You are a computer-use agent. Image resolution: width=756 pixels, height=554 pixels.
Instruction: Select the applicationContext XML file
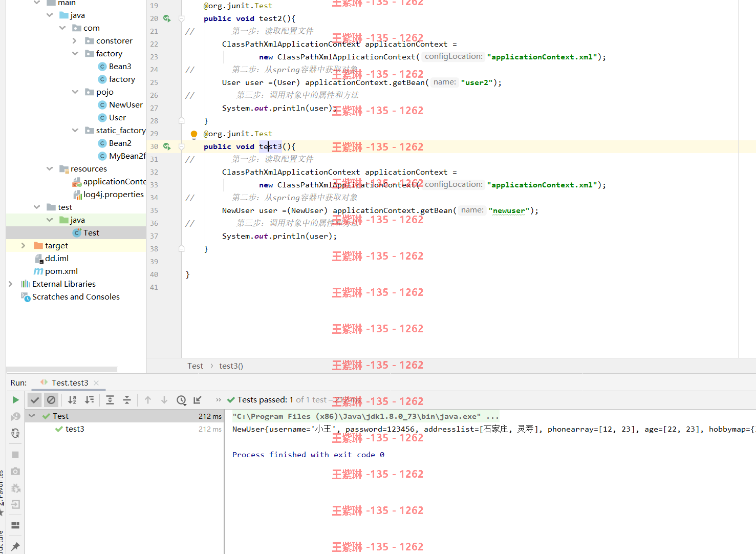coord(109,182)
